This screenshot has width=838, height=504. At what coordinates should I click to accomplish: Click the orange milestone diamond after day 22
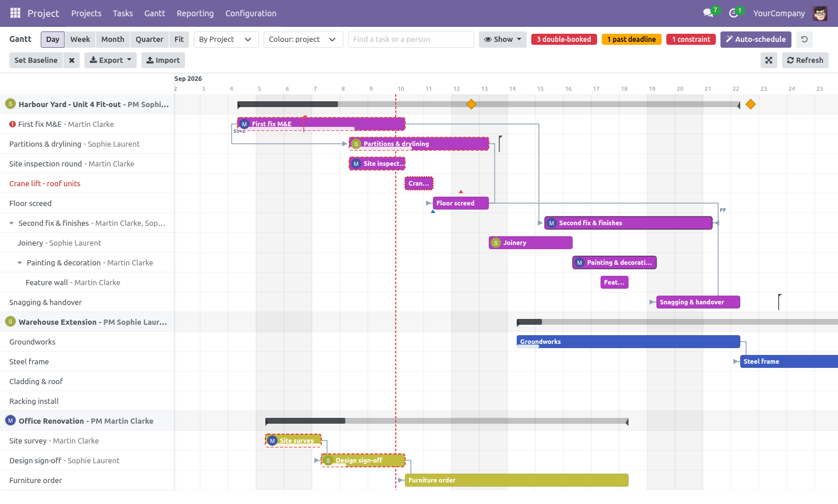(x=751, y=104)
